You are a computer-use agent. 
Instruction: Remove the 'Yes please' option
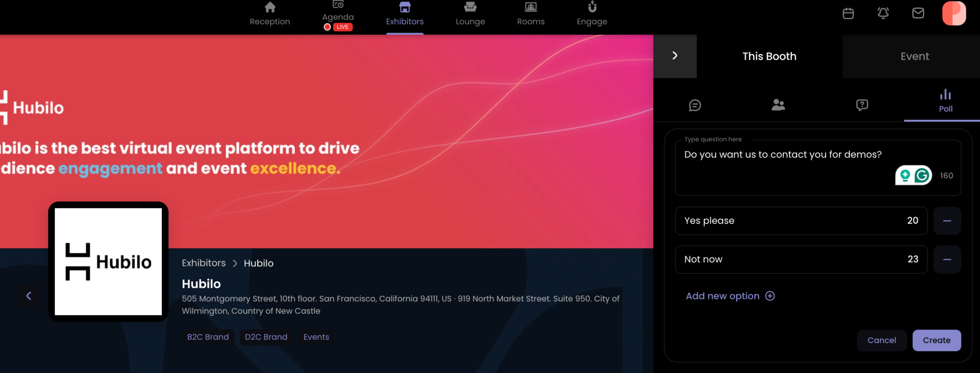[947, 221]
